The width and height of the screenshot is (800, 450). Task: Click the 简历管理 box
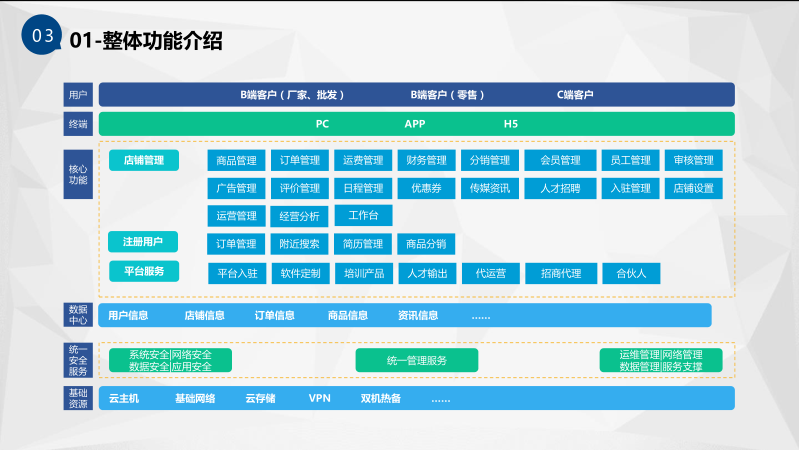coord(363,244)
